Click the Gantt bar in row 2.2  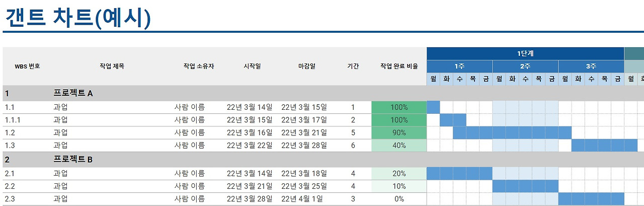click(x=525, y=186)
